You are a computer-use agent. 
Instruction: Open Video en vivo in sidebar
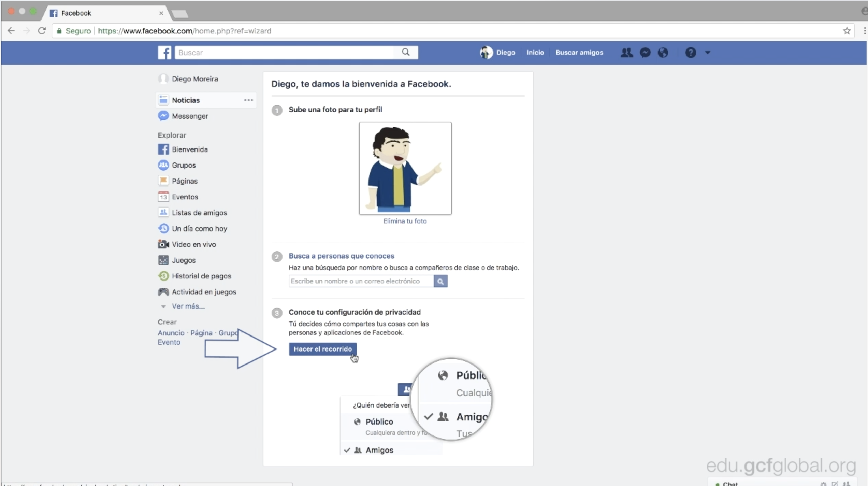pyautogui.click(x=187, y=244)
